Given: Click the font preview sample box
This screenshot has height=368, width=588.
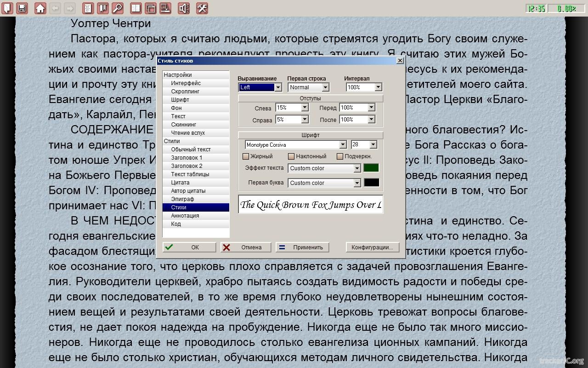Looking at the screenshot, I should (x=311, y=205).
